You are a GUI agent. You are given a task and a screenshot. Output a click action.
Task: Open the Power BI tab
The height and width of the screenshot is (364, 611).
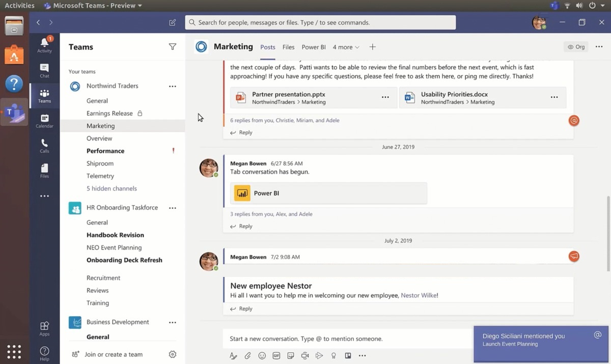point(314,47)
